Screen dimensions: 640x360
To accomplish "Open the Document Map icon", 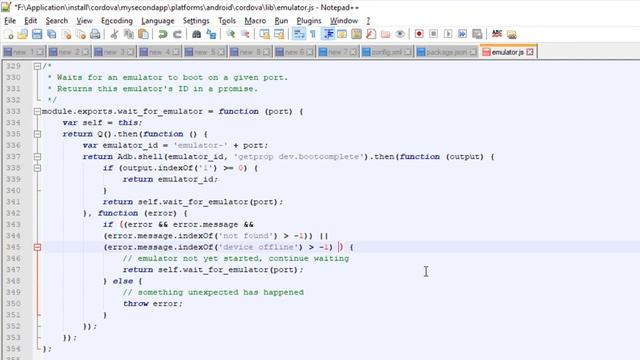I will click(356, 34).
